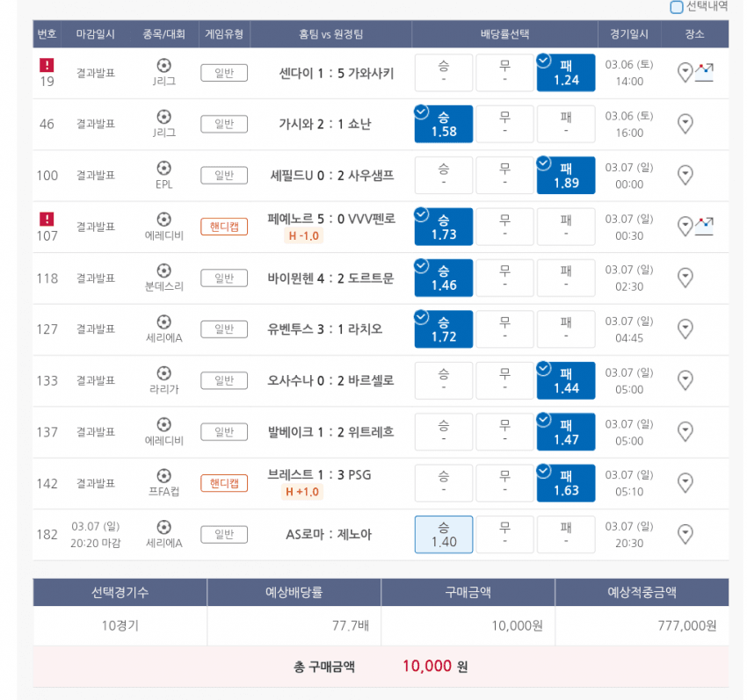
Task: Click the red alert icon on match 107
Action: point(47,219)
